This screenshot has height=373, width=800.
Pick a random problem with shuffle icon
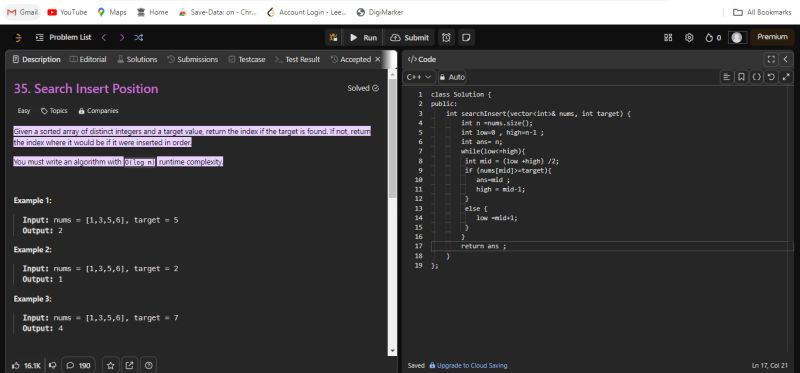pos(138,37)
